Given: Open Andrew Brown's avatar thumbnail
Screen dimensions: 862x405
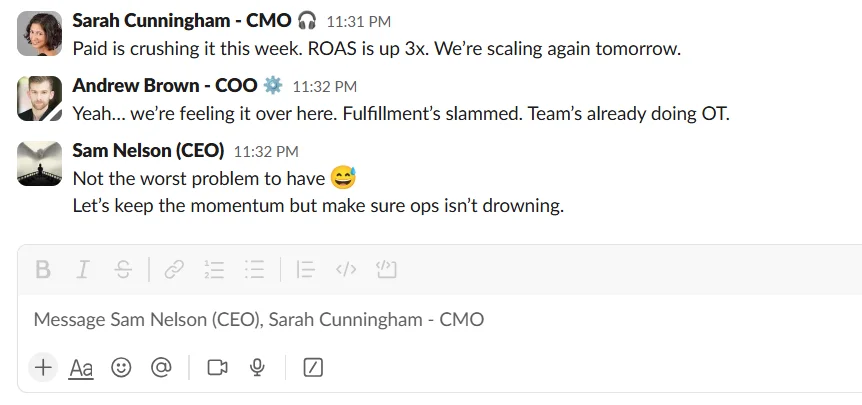Looking at the screenshot, I should coord(40,98).
